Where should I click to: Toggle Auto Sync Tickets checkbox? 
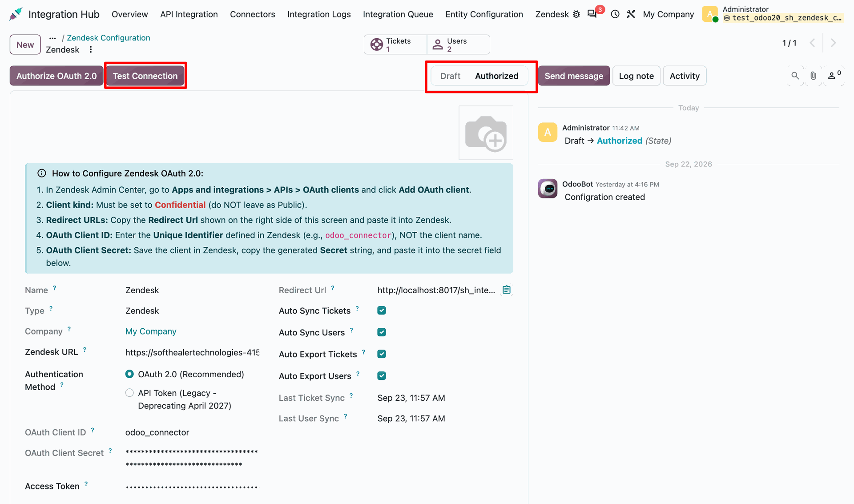point(382,310)
